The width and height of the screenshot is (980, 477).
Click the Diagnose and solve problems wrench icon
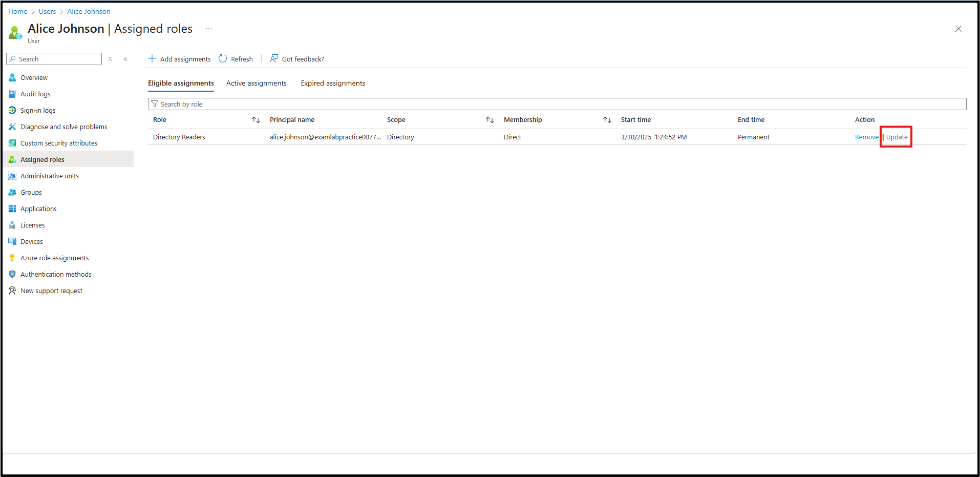coord(12,127)
